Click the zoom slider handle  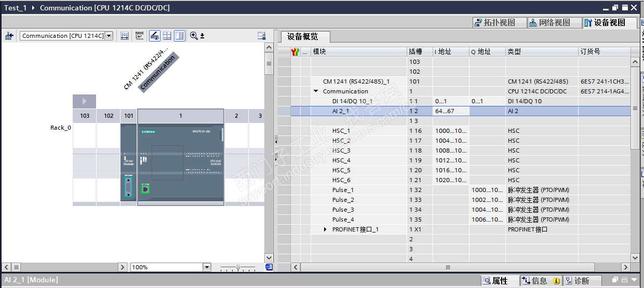click(x=238, y=267)
